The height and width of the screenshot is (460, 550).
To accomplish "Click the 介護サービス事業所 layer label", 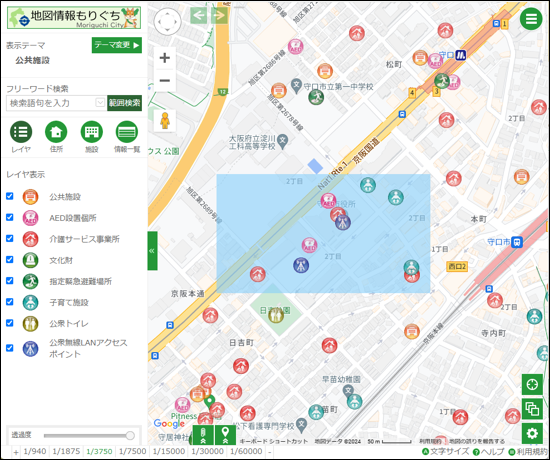I will click(84, 239).
